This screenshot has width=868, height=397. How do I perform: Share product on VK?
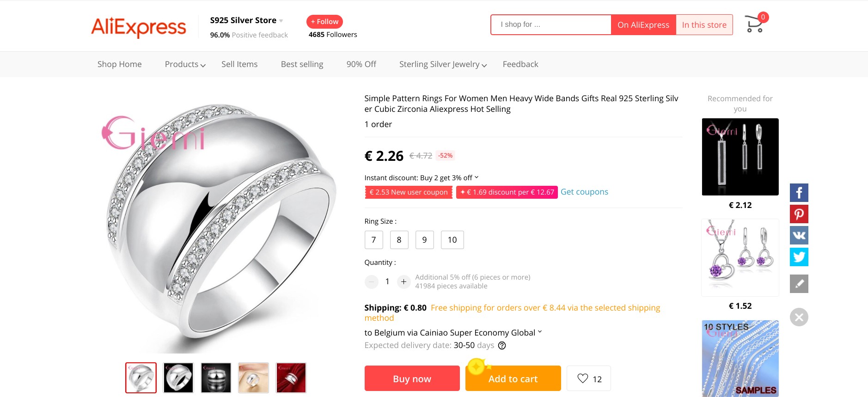point(799,235)
